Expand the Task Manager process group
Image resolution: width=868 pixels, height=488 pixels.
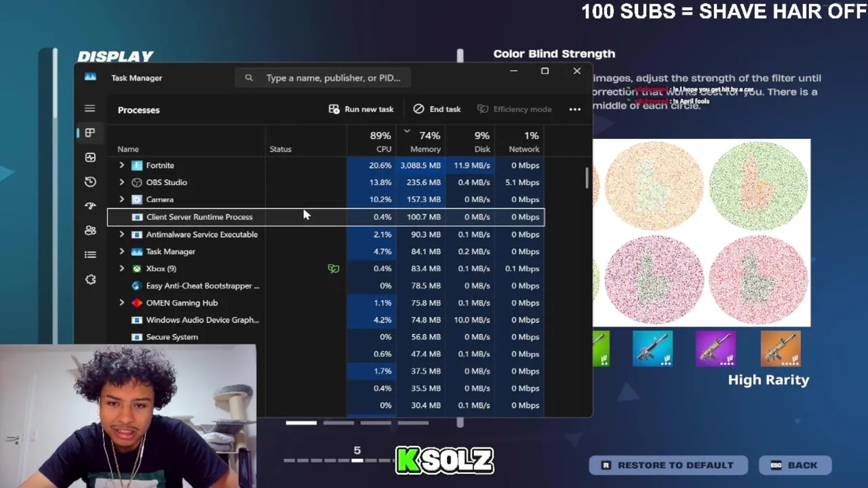tap(121, 251)
